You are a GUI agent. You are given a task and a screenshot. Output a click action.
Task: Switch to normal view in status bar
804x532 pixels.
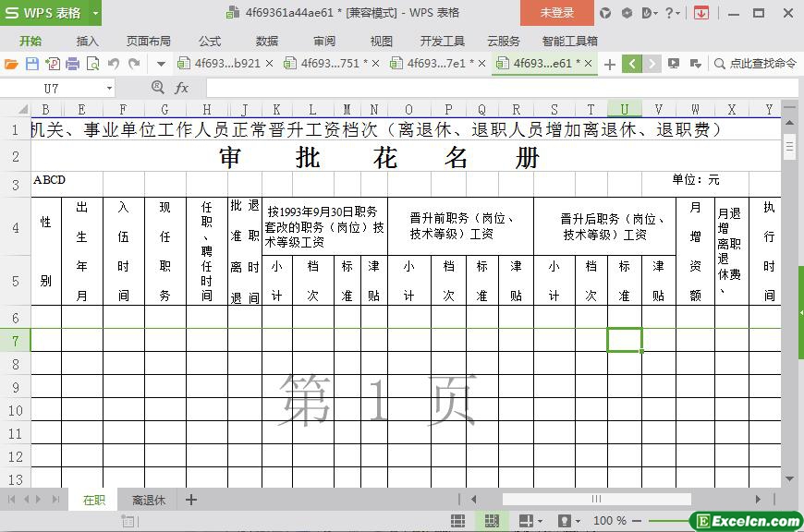[x=457, y=521]
